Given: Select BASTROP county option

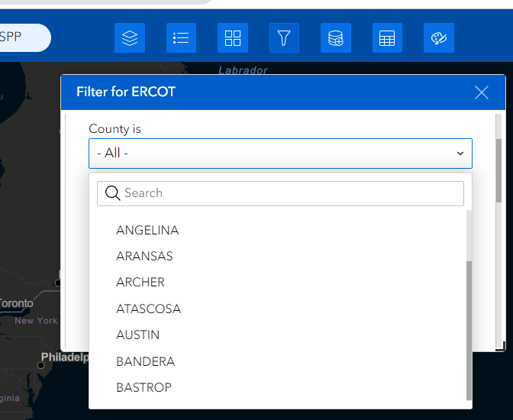Looking at the screenshot, I should pos(144,387).
